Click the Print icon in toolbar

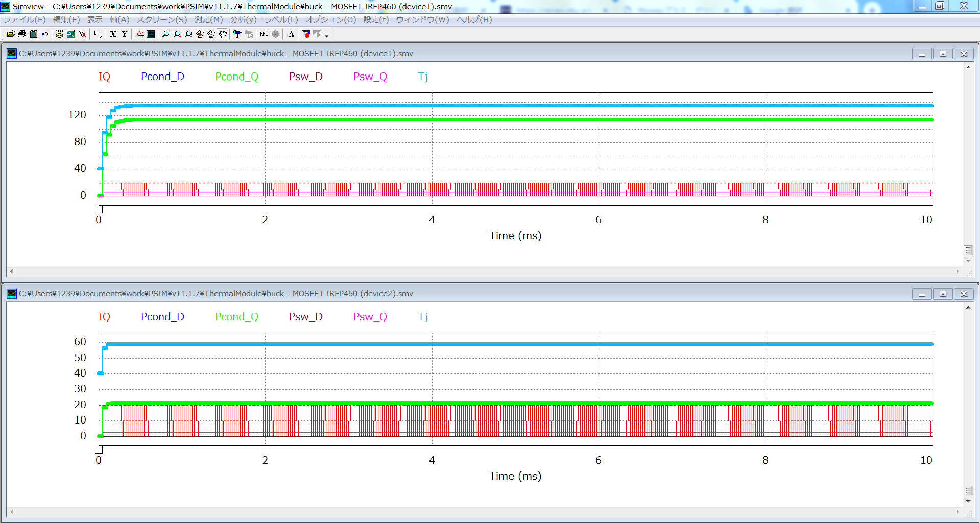tap(22, 34)
